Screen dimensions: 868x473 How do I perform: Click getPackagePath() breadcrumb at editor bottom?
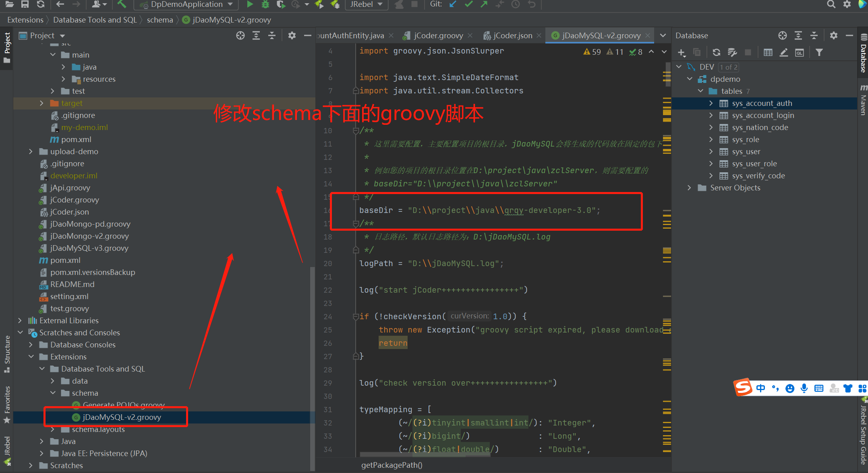392,465
